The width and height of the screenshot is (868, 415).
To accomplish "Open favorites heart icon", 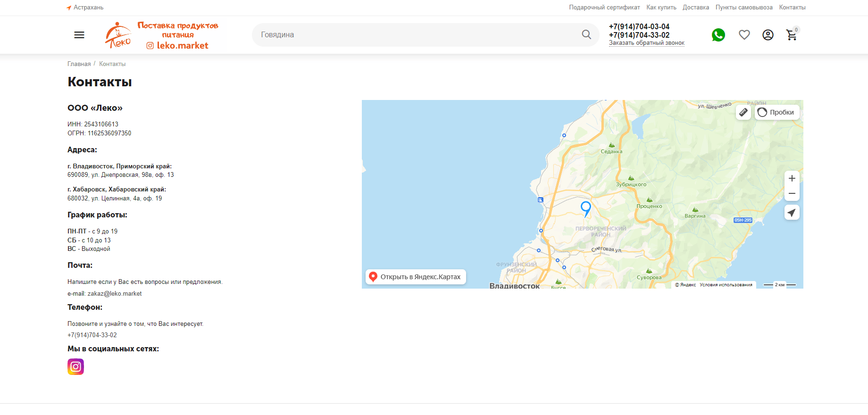I will tap(744, 35).
